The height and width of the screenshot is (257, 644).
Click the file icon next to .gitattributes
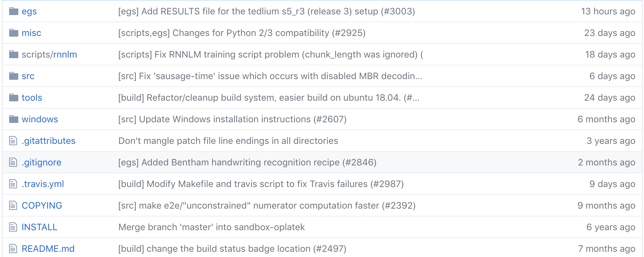[x=13, y=141]
